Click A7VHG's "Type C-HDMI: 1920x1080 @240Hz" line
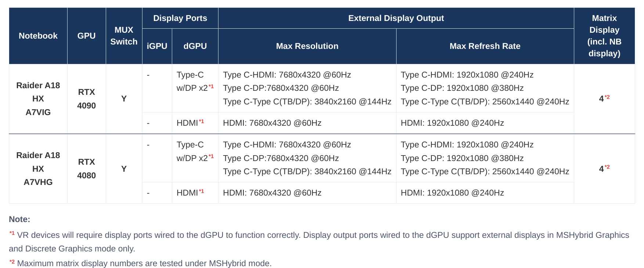644x268 pixels. (467, 144)
